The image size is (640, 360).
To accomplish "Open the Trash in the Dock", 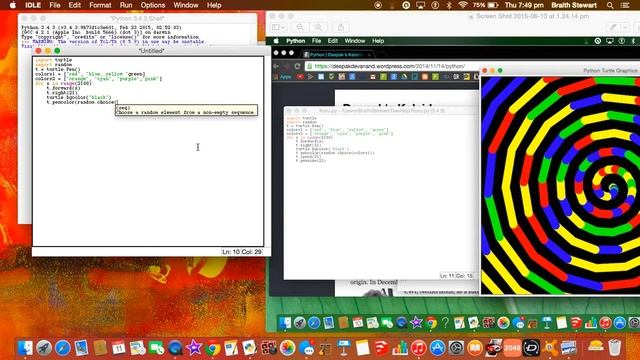I will (x=614, y=348).
